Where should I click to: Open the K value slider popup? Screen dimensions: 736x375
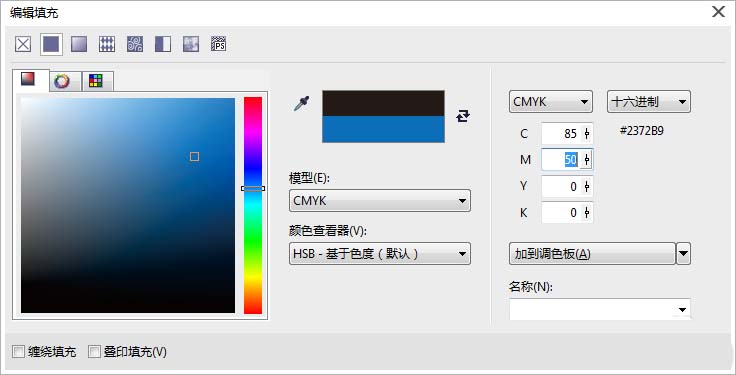click(587, 213)
